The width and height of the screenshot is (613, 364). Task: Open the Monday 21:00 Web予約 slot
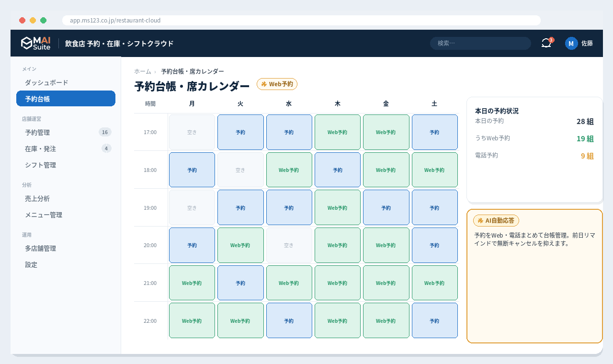(x=192, y=283)
